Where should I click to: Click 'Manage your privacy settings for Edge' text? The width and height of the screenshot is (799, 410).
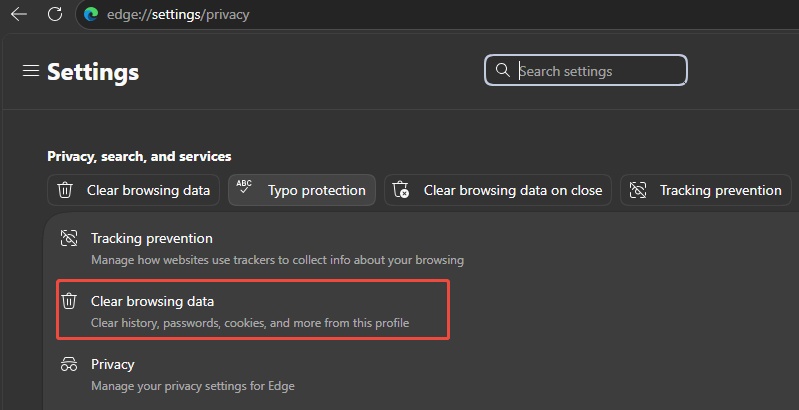tap(193, 386)
